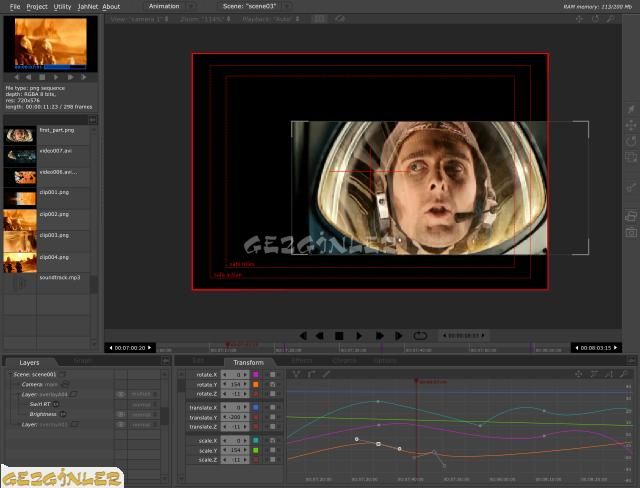640x488 pixels.
Task: Click the rotate.X magenta color swatch
Action: (256, 374)
